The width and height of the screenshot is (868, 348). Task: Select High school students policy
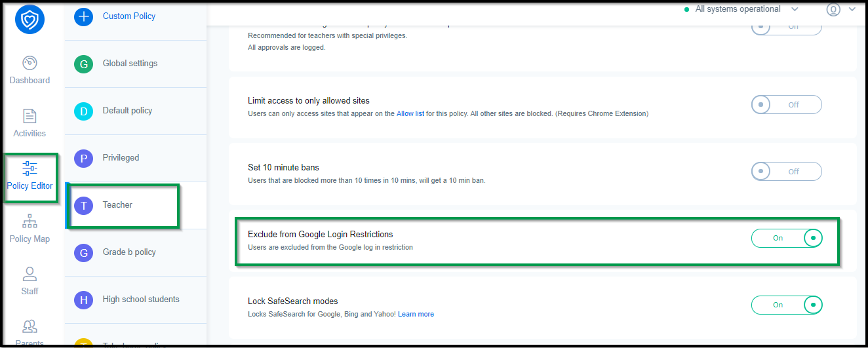(x=136, y=300)
